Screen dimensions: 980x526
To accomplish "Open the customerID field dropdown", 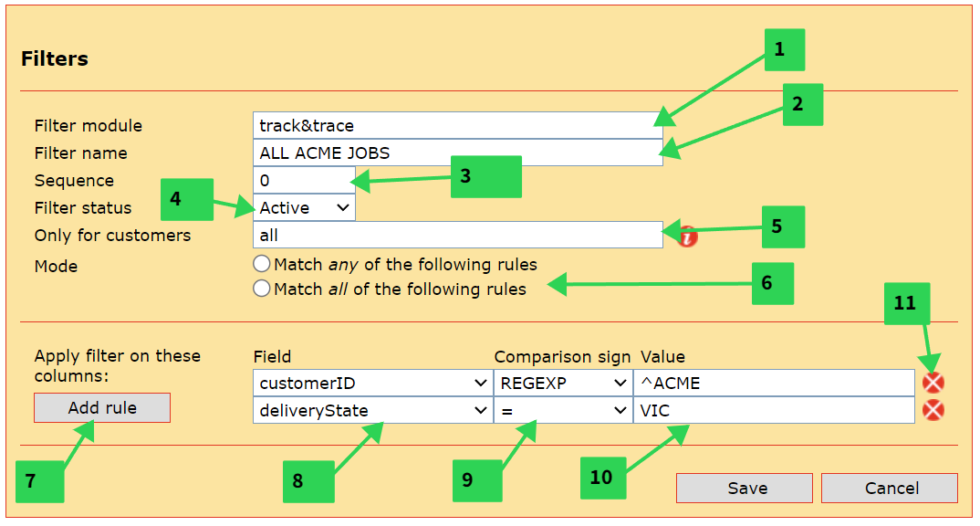I will (372, 384).
